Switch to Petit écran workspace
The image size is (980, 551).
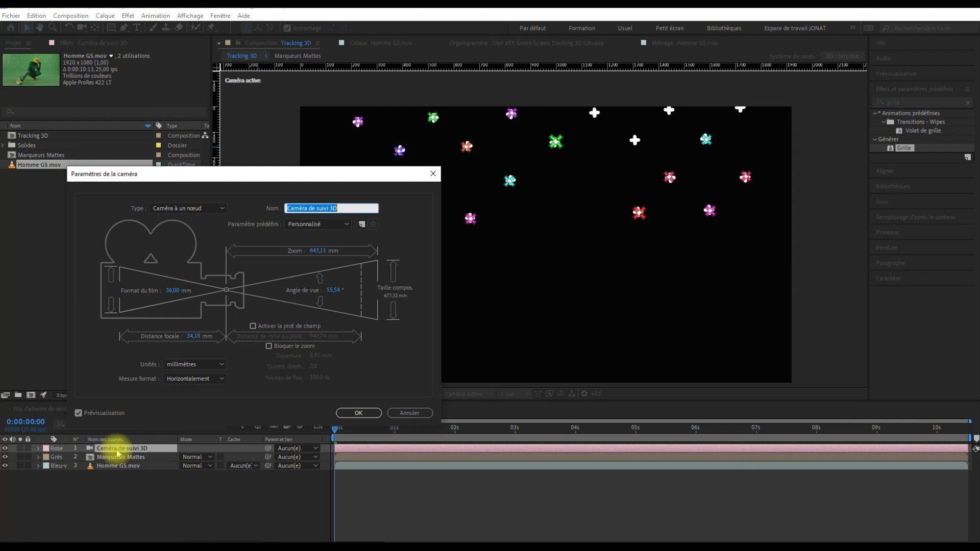[670, 28]
